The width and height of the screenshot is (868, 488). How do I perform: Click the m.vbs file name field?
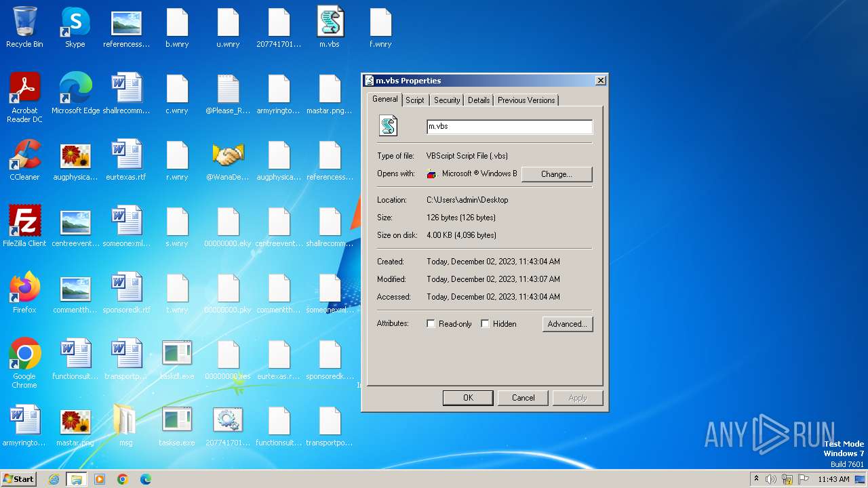(509, 127)
